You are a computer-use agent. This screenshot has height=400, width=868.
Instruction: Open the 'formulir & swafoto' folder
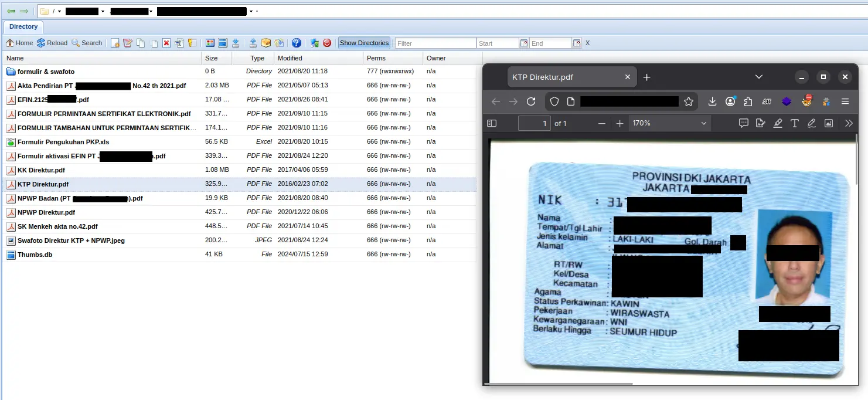(46, 72)
